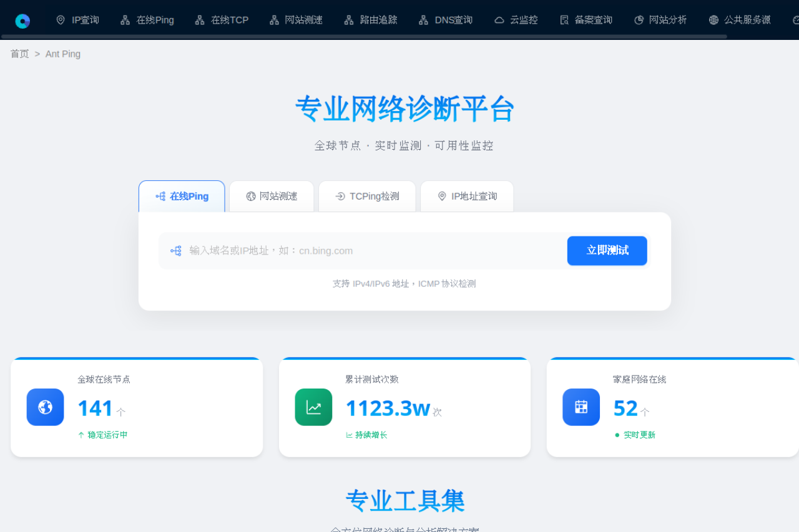Image resolution: width=799 pixels, height=532 pixels.
Task: Select the IP地址查询 tab
Action: coord(467,196)
